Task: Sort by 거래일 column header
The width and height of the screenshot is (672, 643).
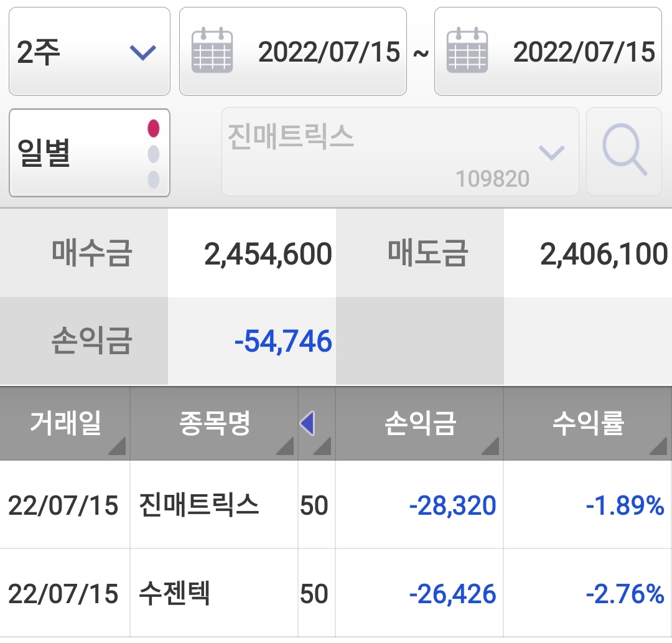Action: (x=65, y=423)
